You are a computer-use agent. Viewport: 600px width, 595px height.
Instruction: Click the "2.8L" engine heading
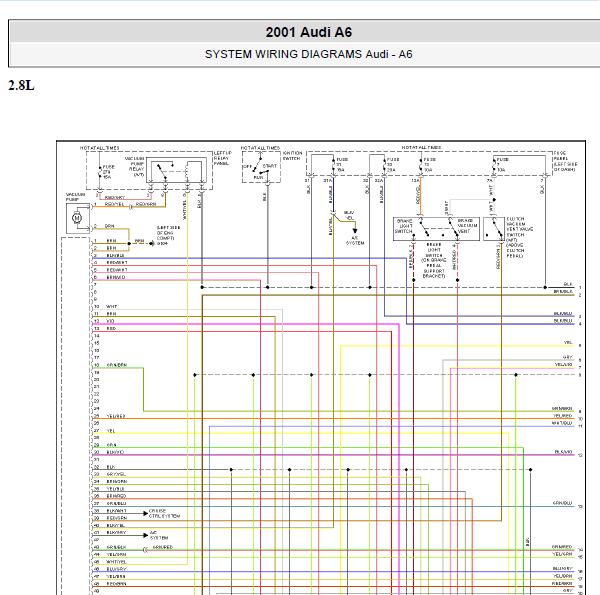[x=21, y=85]
